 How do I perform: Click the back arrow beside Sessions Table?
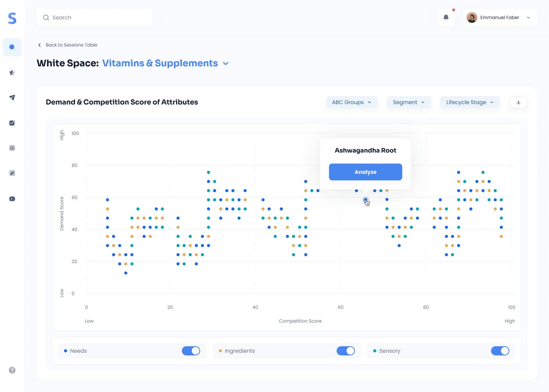pos(39,45)
